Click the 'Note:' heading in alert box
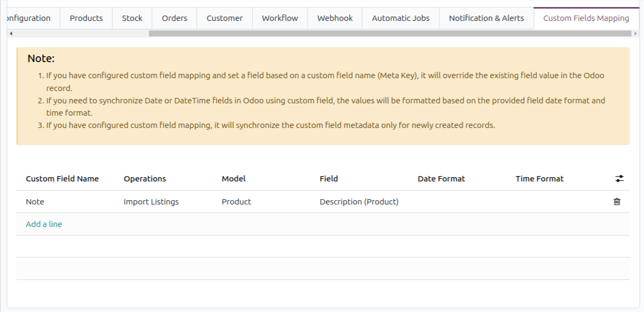Image resolution: width=644 pixels, height=312 pixels. pos(41,58)
